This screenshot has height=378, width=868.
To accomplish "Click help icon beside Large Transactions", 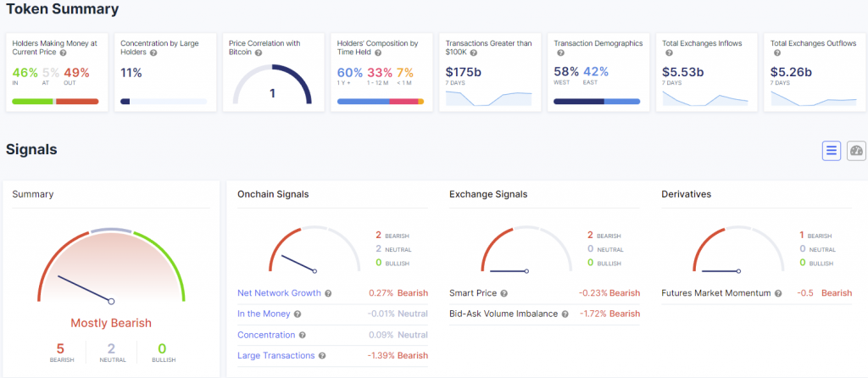I will 322,356.
